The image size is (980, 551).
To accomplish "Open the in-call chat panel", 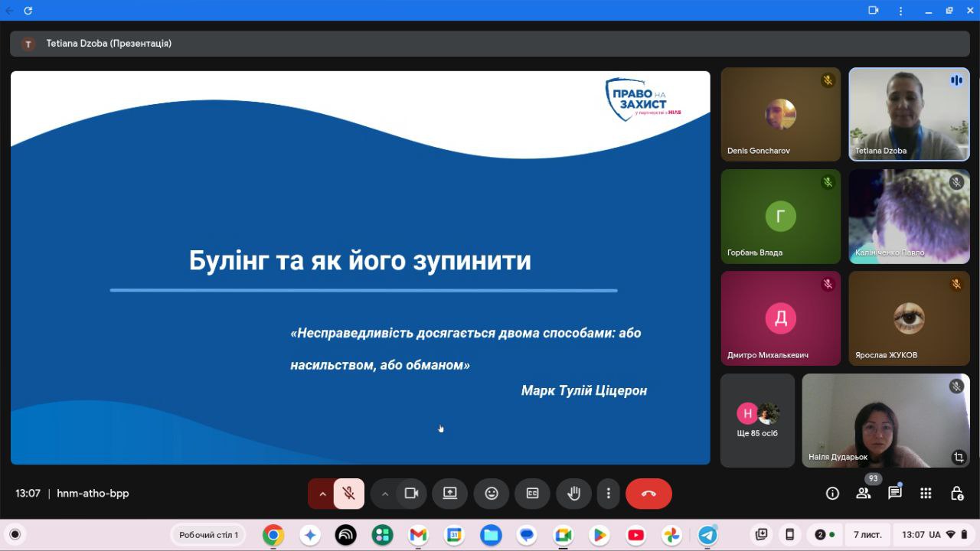I will pos(894,494).
